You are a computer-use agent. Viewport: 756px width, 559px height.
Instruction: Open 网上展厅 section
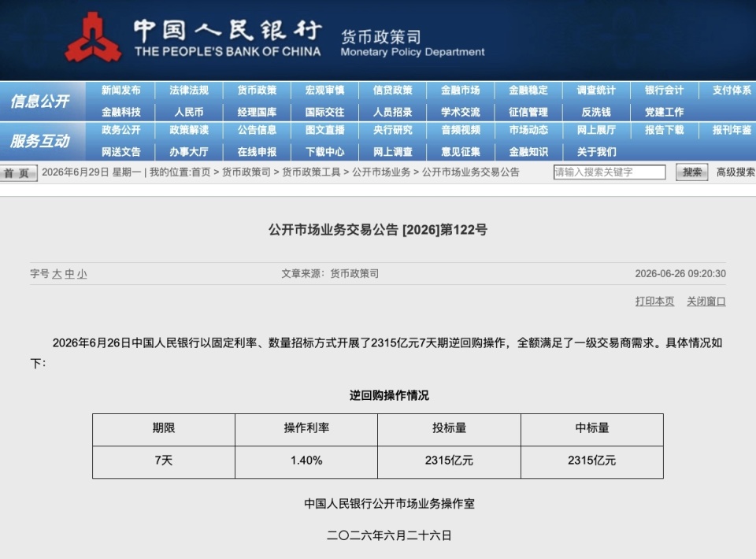(x=596, y=130)
